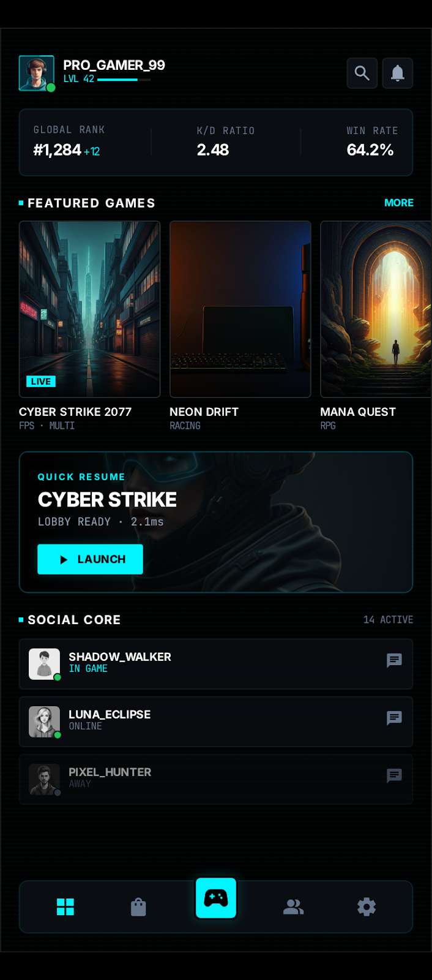Click the 14 ACTIVE friends label
Image resolution: width=432 pixels, height=980 pixels.
point(388,620)
